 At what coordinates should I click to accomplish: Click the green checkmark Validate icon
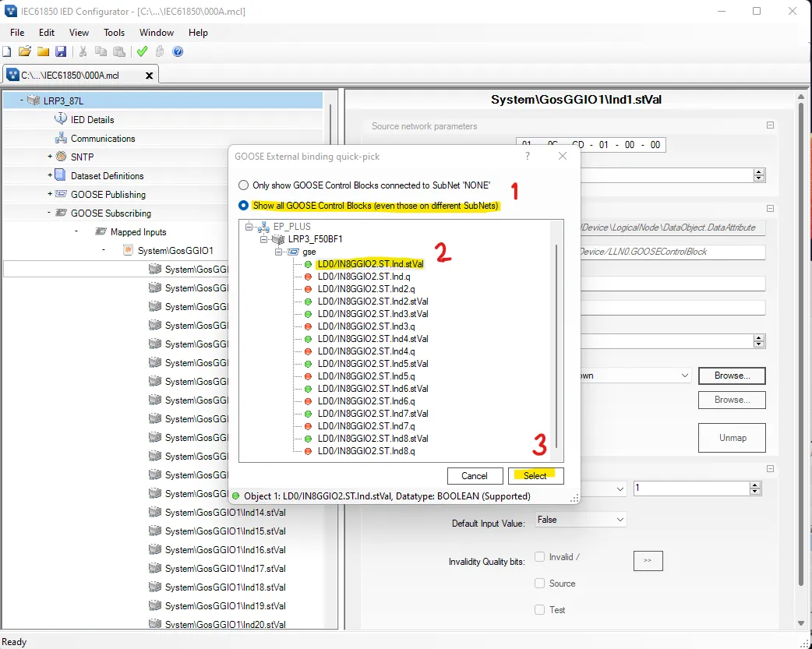click(142, 51)
